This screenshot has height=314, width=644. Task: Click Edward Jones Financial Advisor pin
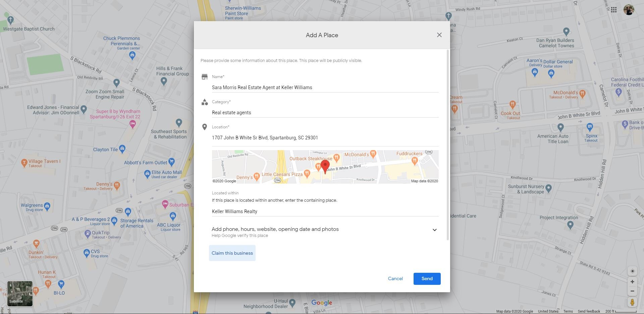point(84,109)
